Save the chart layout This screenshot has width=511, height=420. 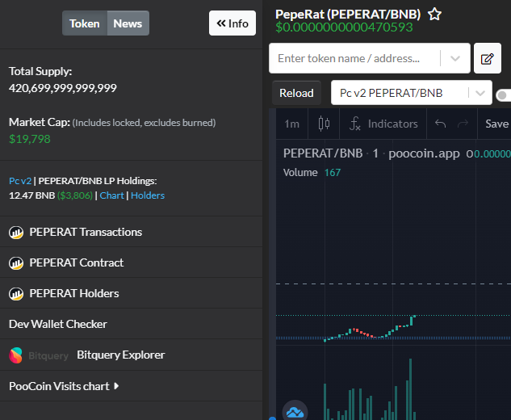[x=496, y=124]
